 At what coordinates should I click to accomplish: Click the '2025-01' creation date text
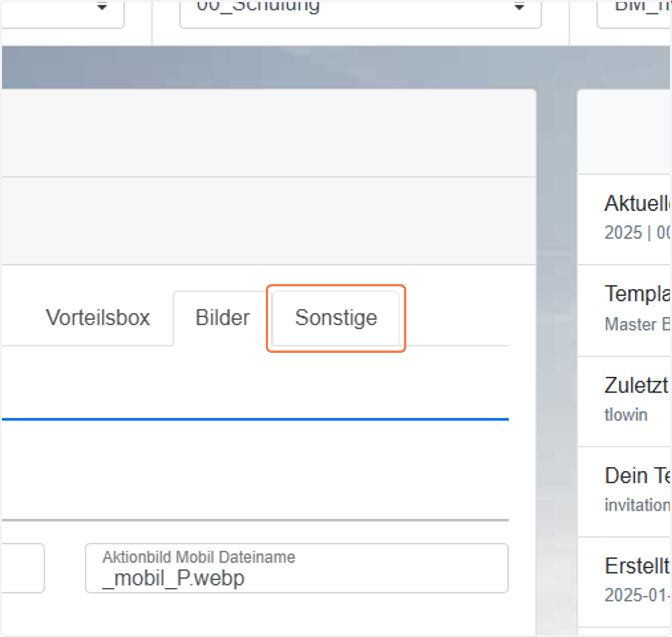[637, 595]
